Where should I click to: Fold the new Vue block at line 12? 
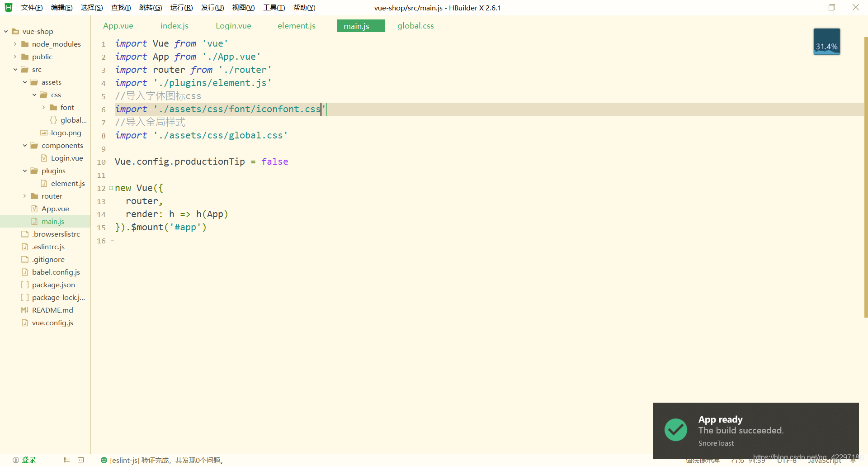point(111,188)
